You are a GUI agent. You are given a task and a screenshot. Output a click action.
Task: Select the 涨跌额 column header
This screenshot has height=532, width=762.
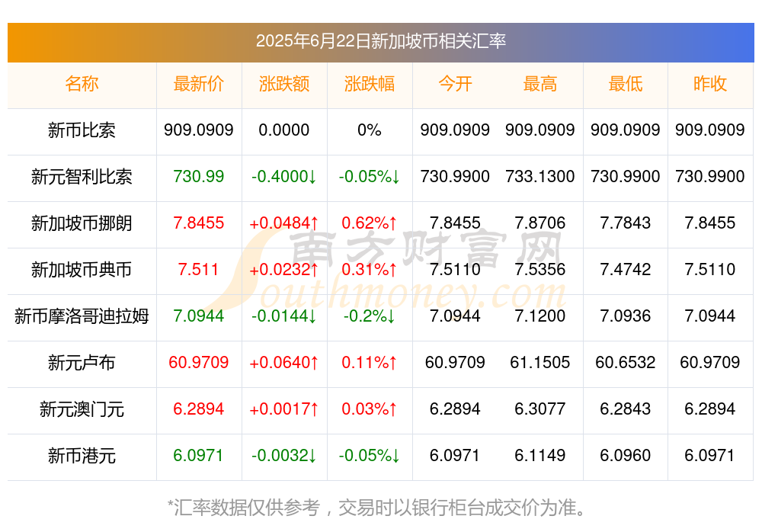[283, 84]
